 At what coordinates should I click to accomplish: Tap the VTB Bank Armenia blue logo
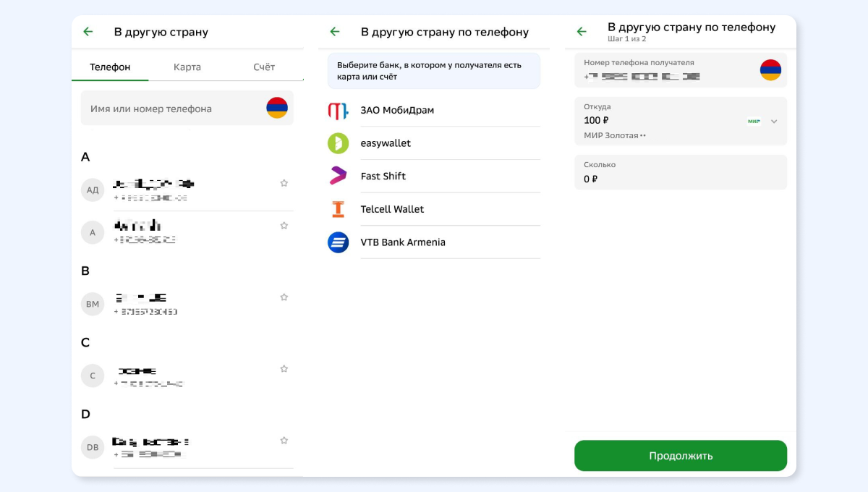point(338,242)
